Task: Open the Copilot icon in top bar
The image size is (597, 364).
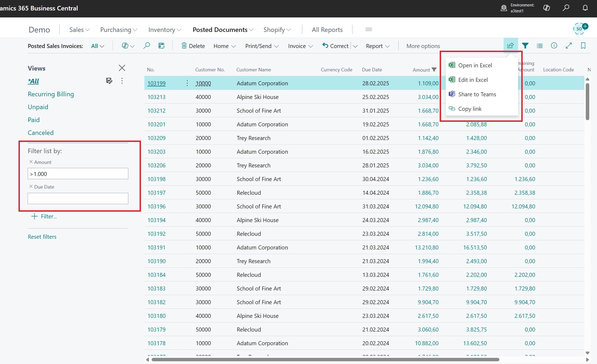Action: (x=547, y=8)
